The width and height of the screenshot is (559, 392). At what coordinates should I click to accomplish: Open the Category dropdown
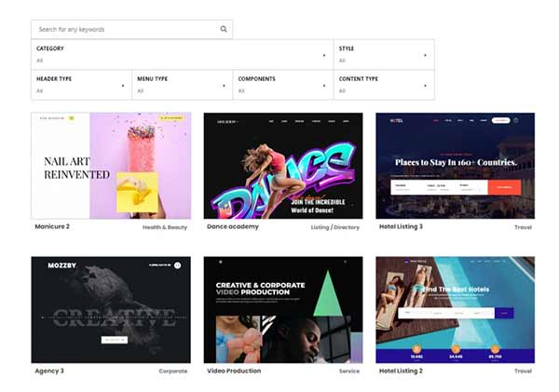tap(182, 54)
